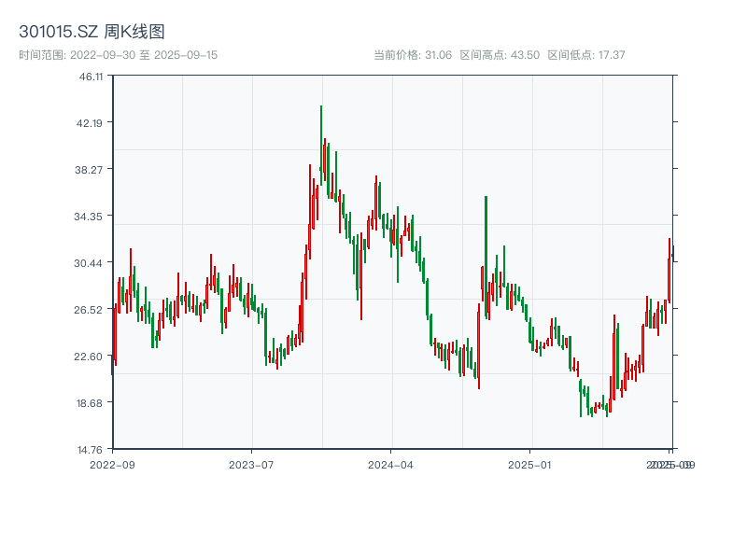747x560 pixels.
Task: Click the first candlestick at the chart's left edge
Action: [114, 336]
